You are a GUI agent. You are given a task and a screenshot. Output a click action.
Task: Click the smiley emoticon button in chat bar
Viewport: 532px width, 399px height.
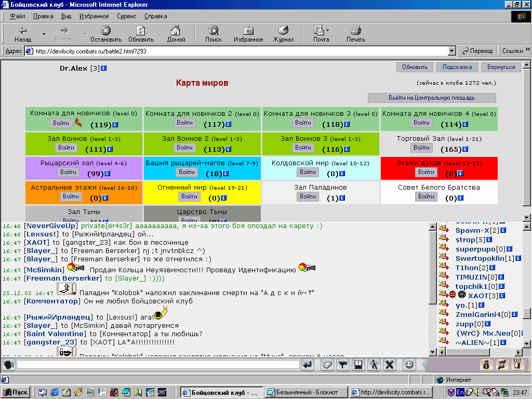(x=409, y=365)
